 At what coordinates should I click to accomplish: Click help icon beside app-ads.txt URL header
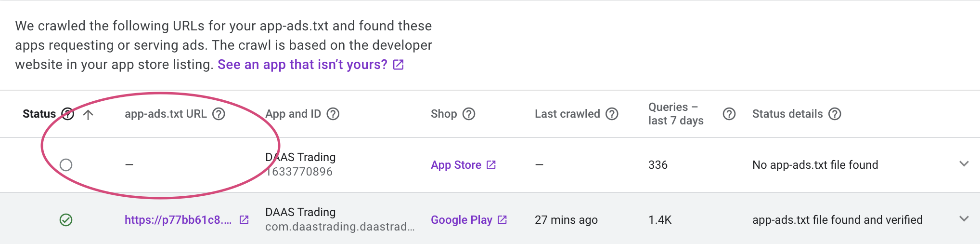[x=219, y=114]
